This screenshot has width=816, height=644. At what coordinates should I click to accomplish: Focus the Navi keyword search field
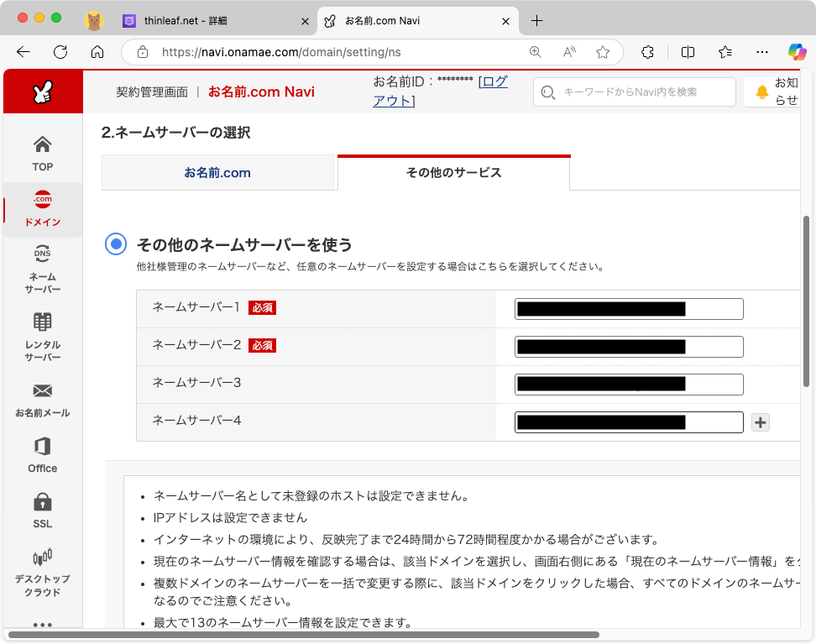[x=635, y=92]
